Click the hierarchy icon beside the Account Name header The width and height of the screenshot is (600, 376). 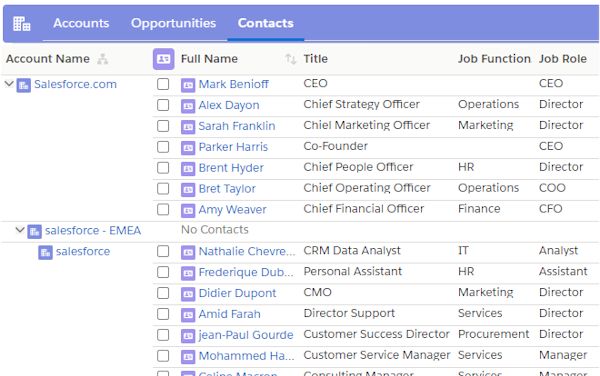[102, 59]
